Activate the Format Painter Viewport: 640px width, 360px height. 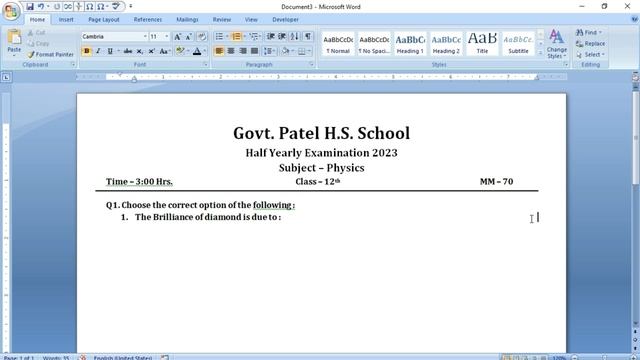point(51,54)
